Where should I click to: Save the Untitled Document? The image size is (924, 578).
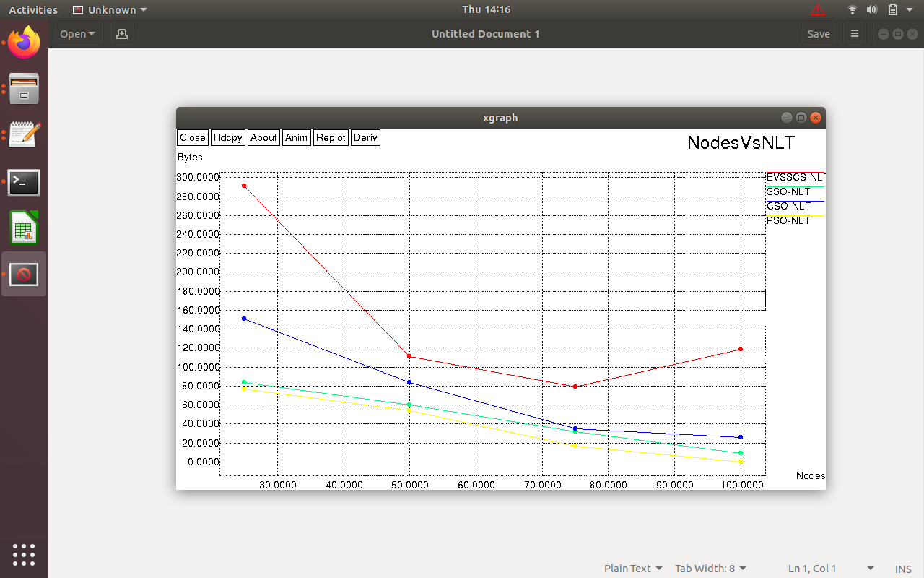[819, 34]
